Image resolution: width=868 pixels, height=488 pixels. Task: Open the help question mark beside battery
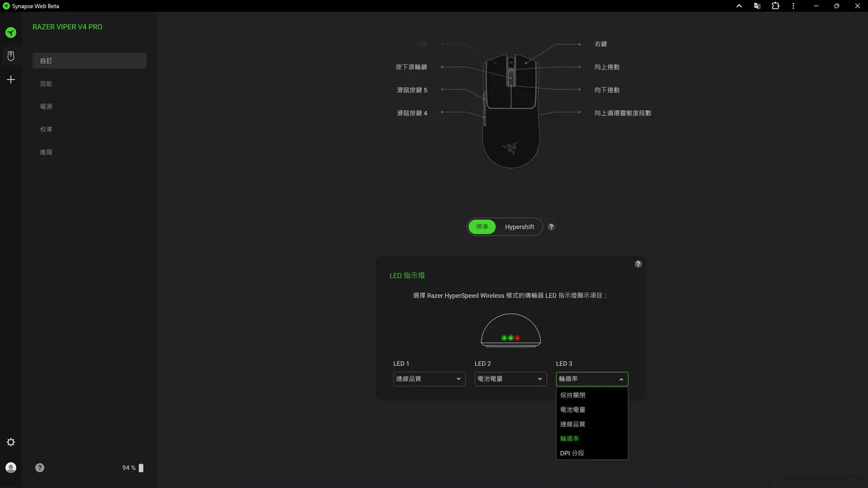point(40,467)
